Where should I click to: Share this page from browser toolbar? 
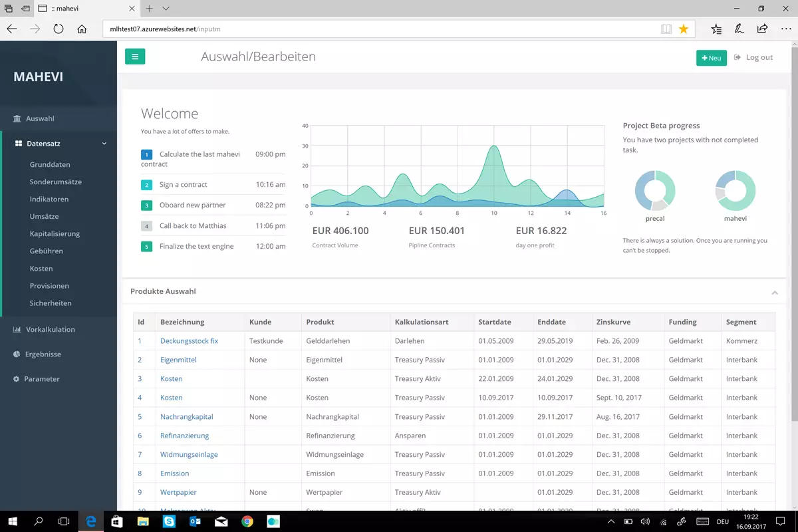(762, 29)
